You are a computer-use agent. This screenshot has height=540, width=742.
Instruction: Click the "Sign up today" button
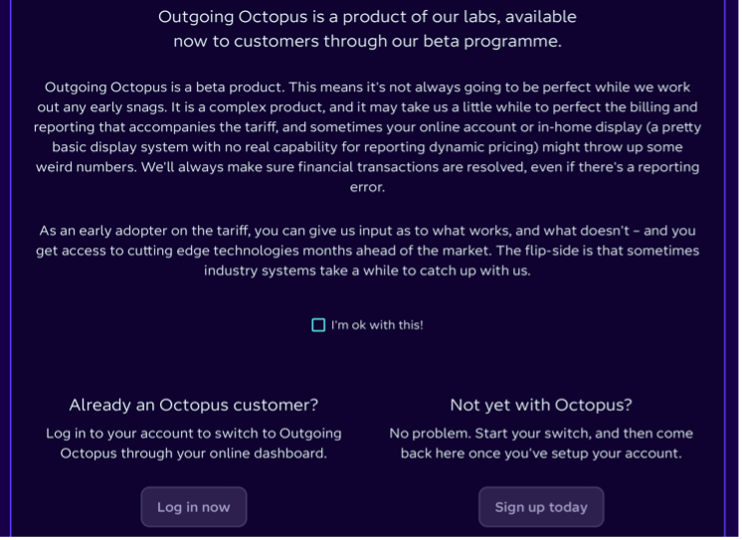pyautogui.click(x=543, y=509)
